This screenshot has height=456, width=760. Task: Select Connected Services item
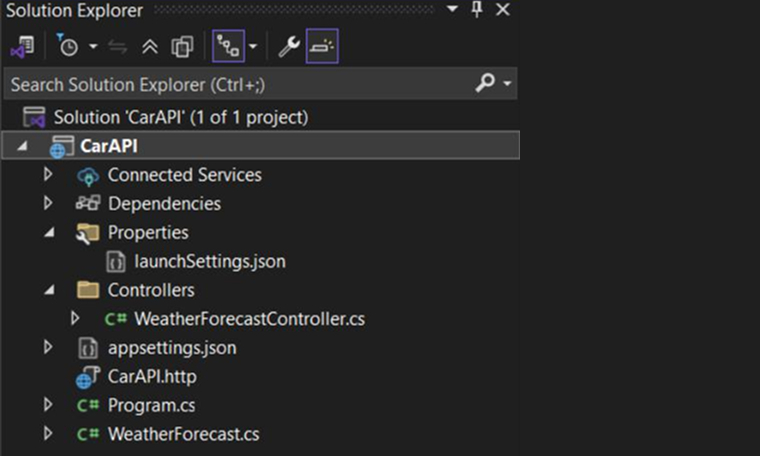pyautogui.click(x=184, y=175)
